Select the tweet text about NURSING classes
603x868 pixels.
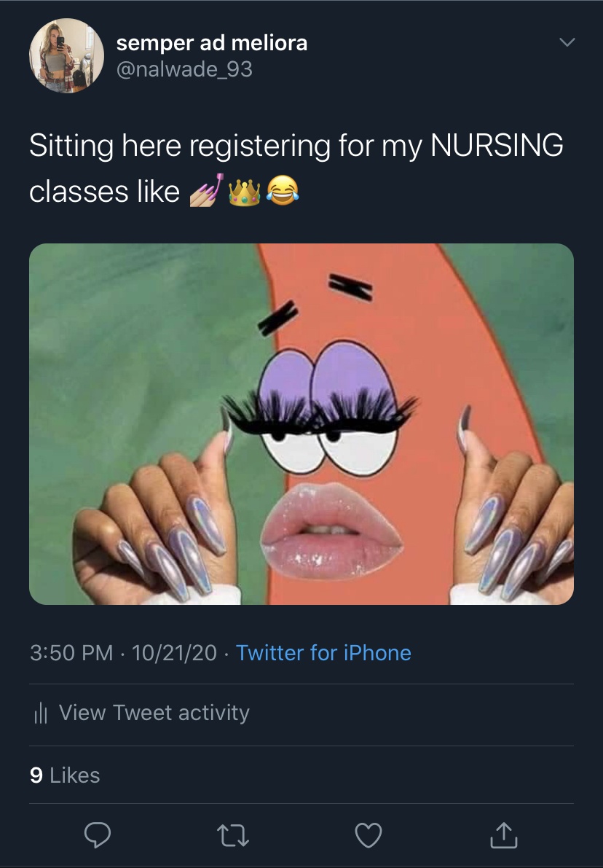click(296, 169)
